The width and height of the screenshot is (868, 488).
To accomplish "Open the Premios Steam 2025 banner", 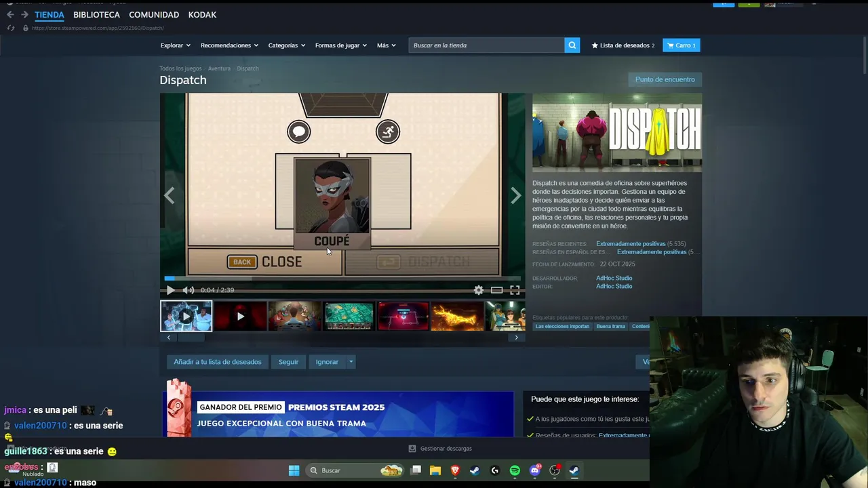I will click(338, 414).
